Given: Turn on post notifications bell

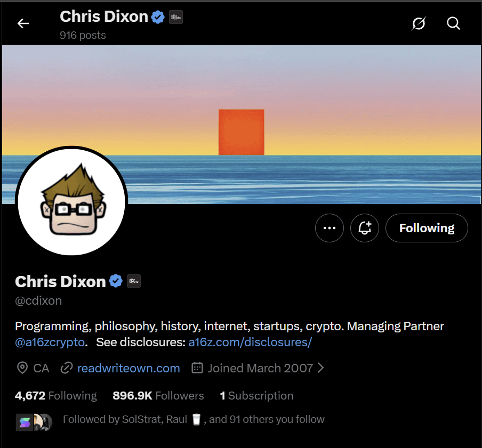Looking at the screenshot, I should click(x=365, y=228).
